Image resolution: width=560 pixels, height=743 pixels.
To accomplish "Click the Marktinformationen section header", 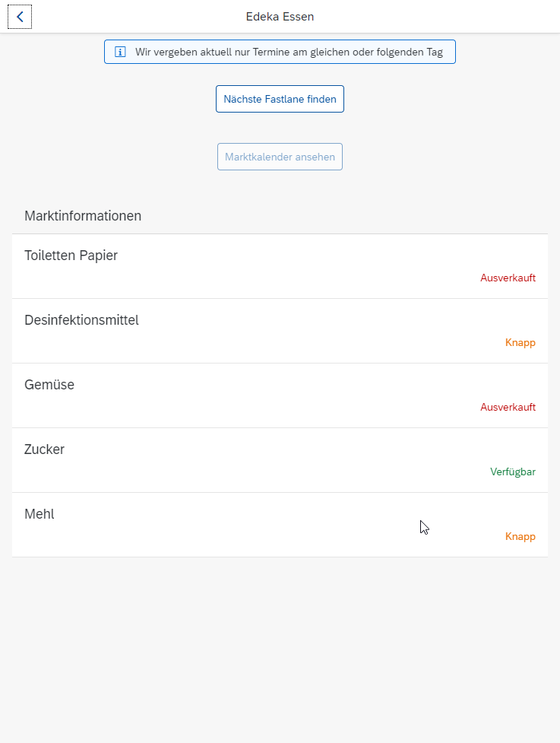I will pos(83,216).
